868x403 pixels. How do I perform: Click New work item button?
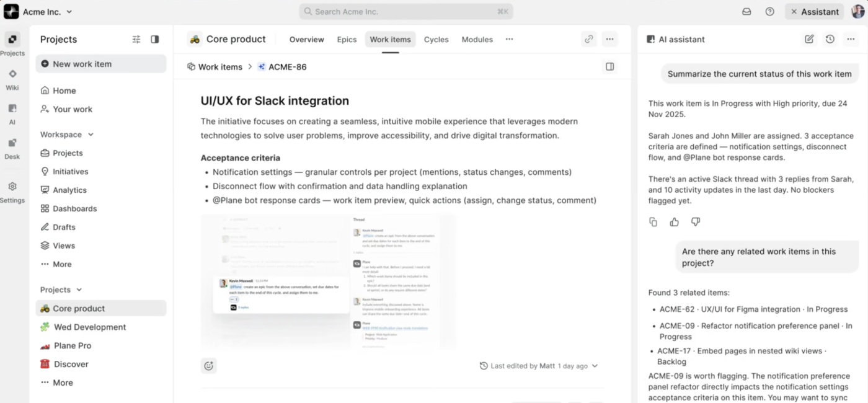[x=100, y=64]
